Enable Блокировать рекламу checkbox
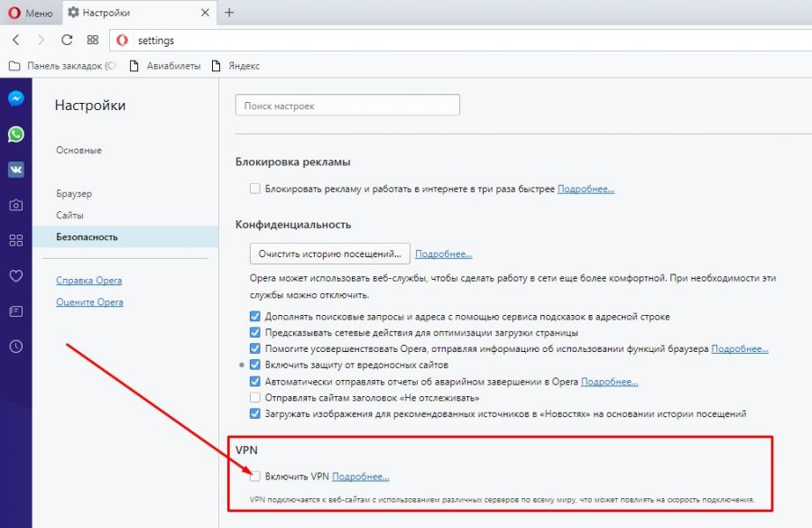 point(254,189)
